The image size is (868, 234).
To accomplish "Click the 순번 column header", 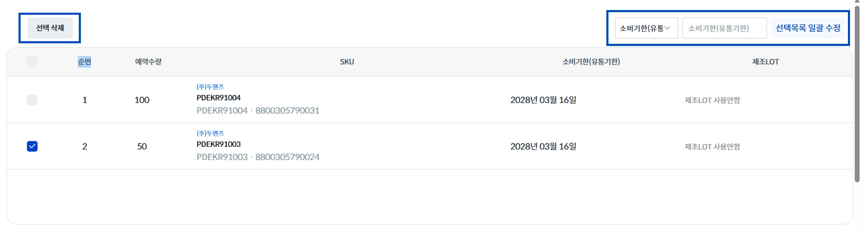I will [x=85, y=62].
